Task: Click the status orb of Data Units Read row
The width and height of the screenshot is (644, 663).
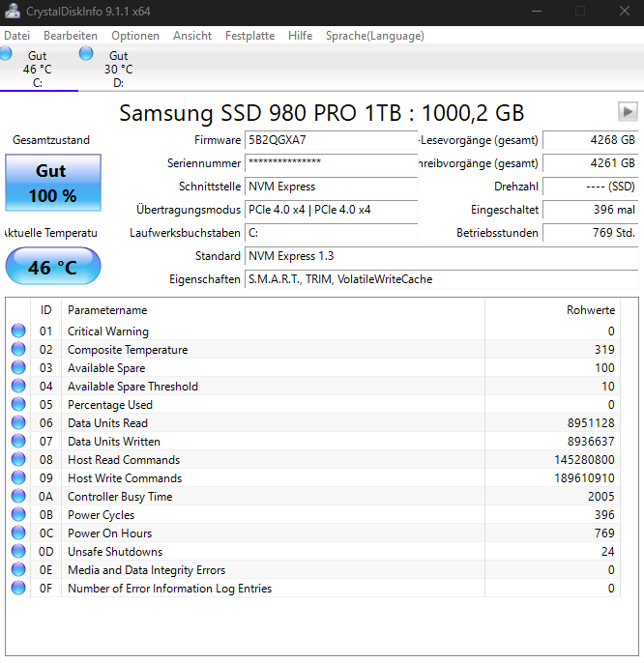Action: coord(18,422)
